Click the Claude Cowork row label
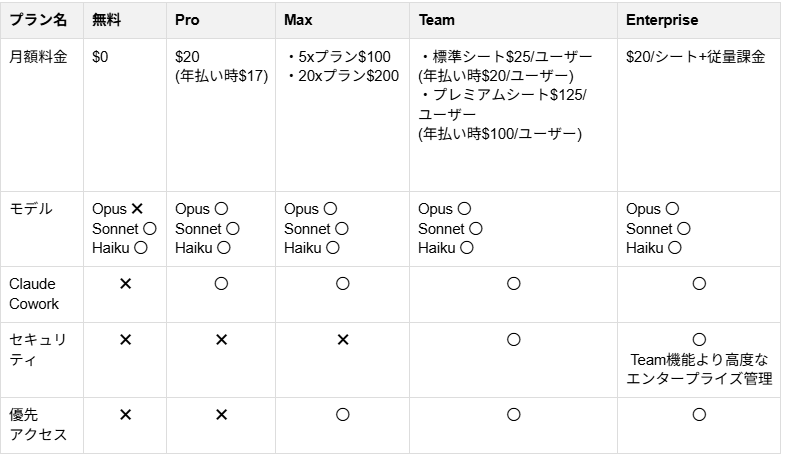Screen dimensions: 785x458 click(34, 294)
